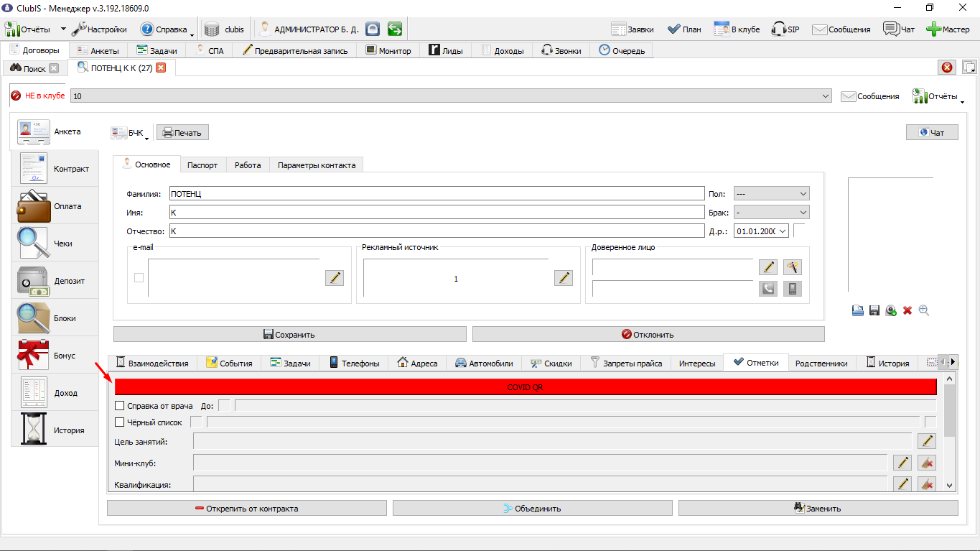This screenshot has width=980, height=551.
Task: Click the zoom photo magnifier icon
Action: pos(924,310)
